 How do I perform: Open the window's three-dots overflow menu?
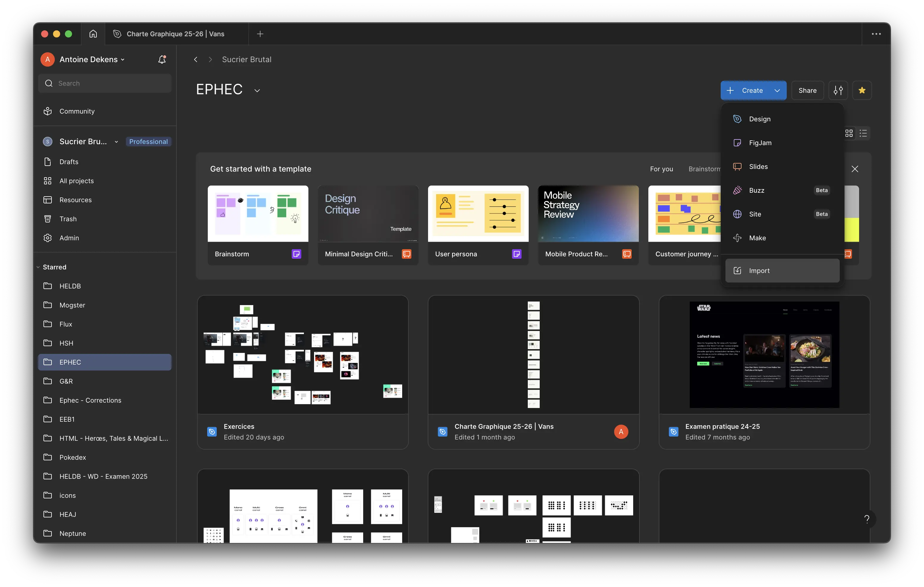tap(876, 34)
